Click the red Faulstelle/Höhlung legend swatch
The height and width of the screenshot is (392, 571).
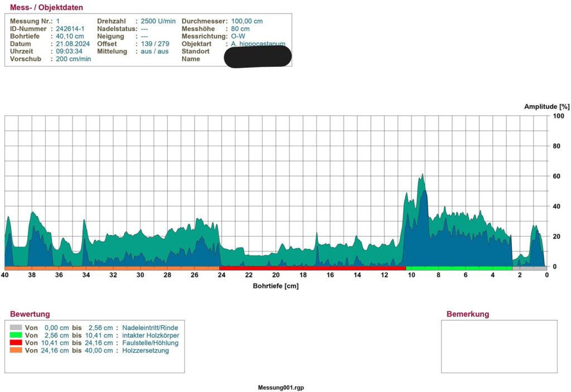click(x=16, y=343)
